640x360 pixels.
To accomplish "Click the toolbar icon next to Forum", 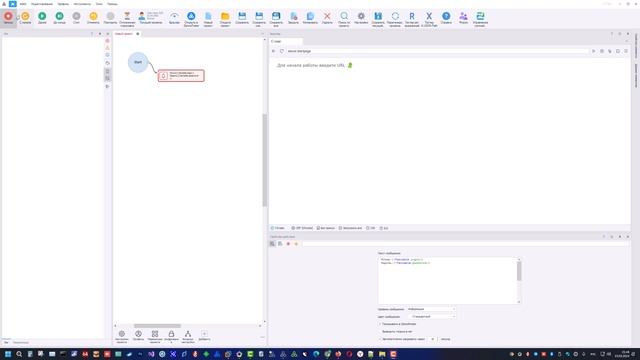I will pos(480,18).
